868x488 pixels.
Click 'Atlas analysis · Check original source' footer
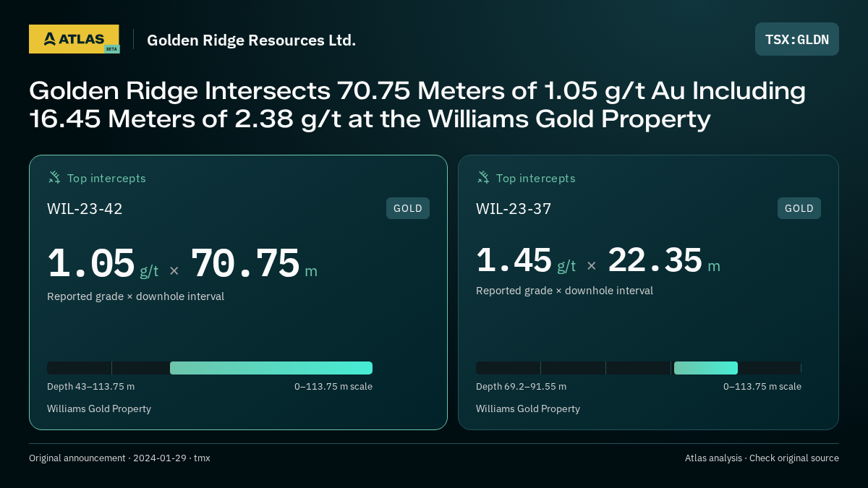pyautogui.click(x=762, y=458)
